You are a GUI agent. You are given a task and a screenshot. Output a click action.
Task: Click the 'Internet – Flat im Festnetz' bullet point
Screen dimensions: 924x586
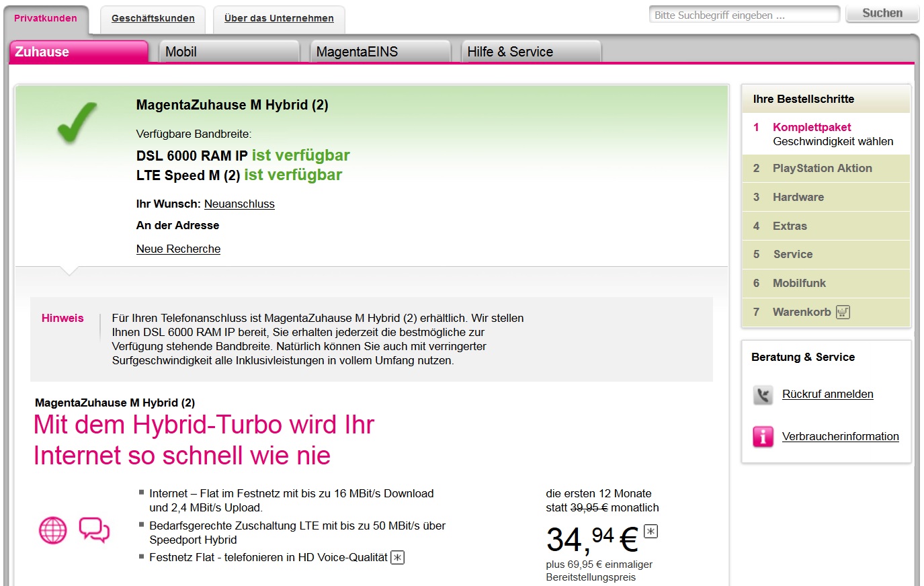coord(292,501)
